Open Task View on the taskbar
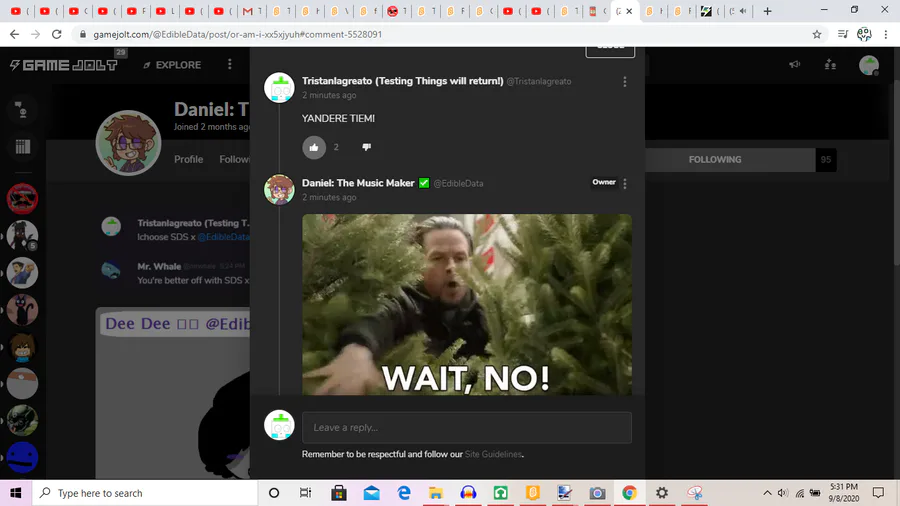This screenshot has width=900, height=506. tap(305, 493)
